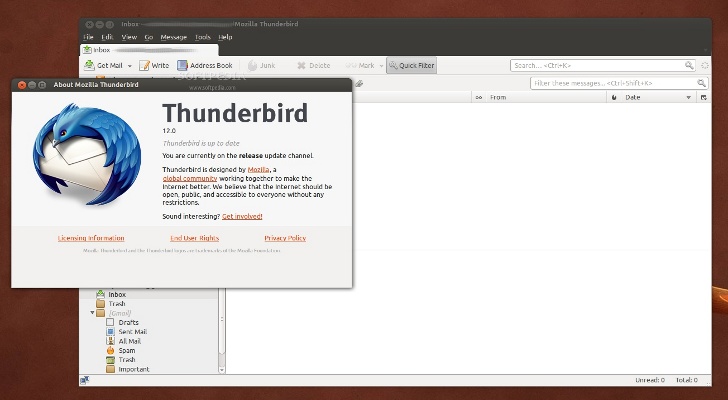The height and width of the screenshot is (400, 728).
Task: Open the Help menu
Action: [225, 37]
